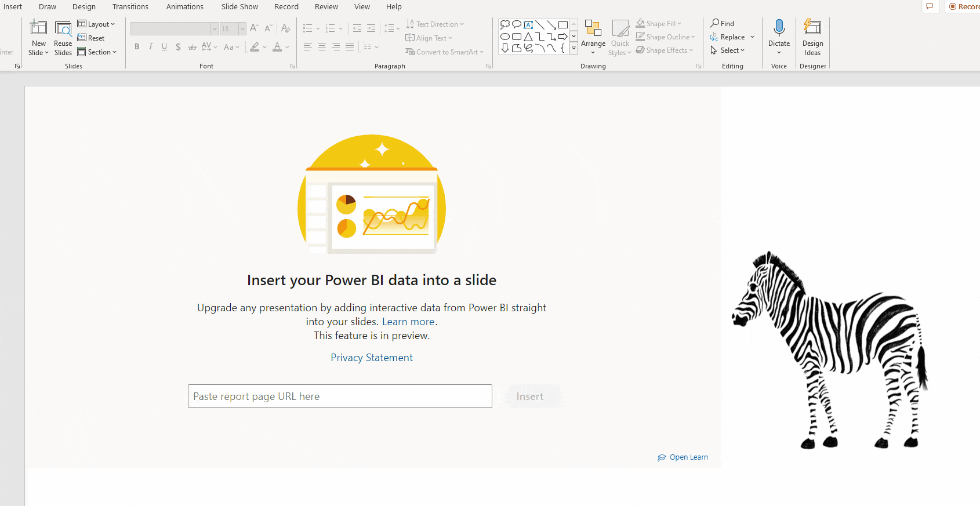Click Convert to SmartArt
This screenshot has height=506, width=980.
click(x=444, y=52)
